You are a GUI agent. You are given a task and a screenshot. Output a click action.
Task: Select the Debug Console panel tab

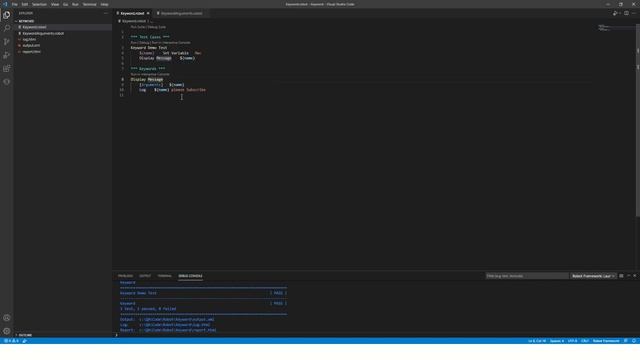pyautogui.click(x=190, y=276)
